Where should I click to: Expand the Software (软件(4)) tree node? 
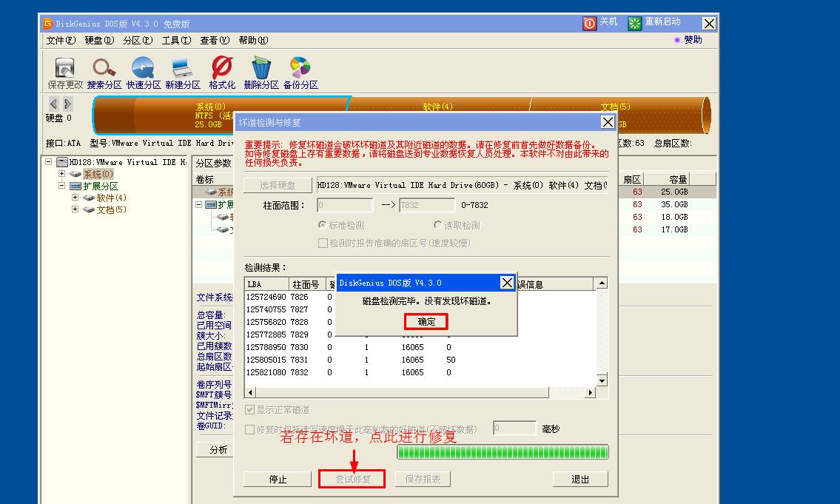(x=75, y=197)
